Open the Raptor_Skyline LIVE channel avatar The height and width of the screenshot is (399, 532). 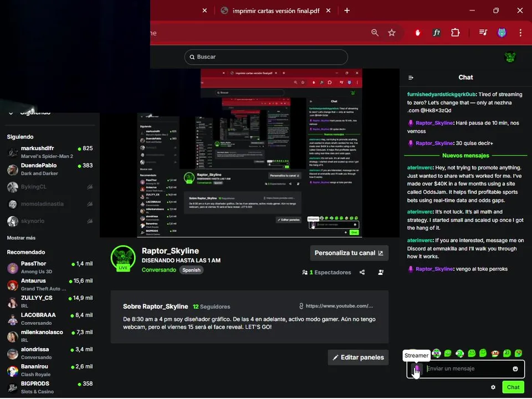click(123, 258)
